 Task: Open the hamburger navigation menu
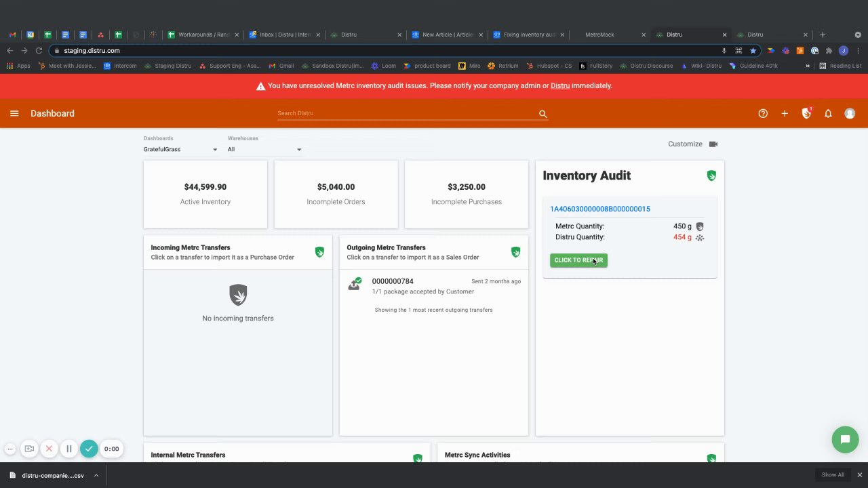(14, 113)
